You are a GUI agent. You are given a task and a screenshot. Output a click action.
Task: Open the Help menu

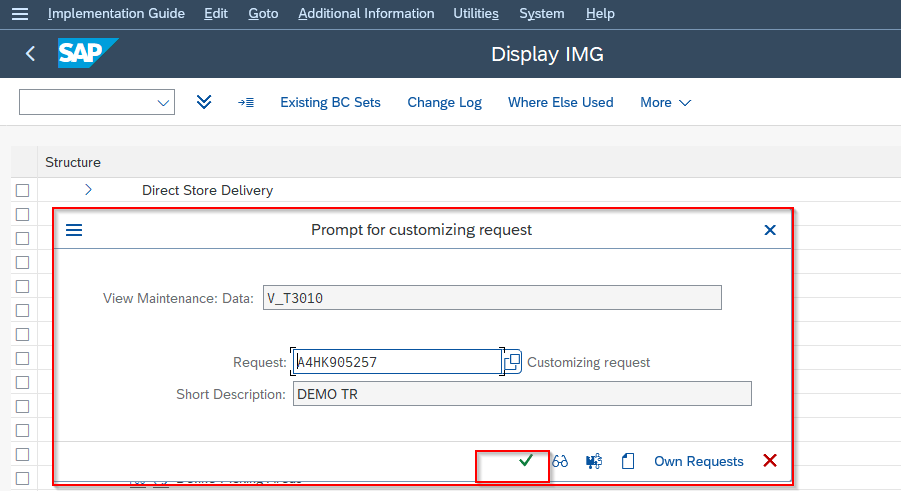pyautogui.click(x=600, y=13)
